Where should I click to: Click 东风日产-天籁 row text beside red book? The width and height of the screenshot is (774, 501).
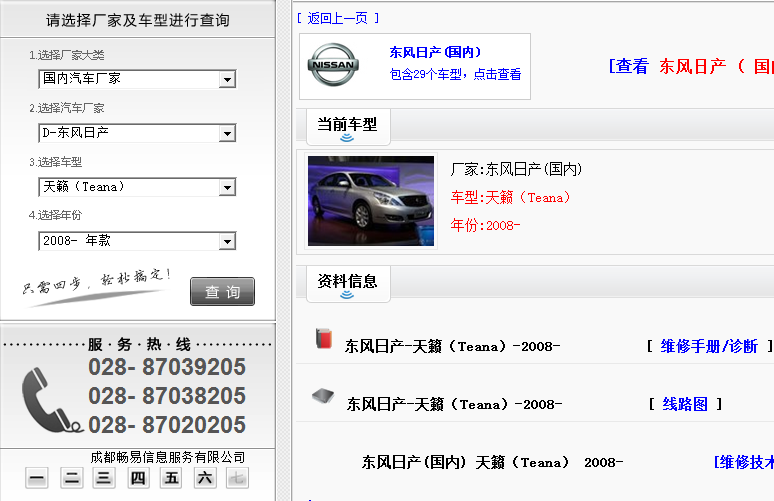[x=452, y=347]
